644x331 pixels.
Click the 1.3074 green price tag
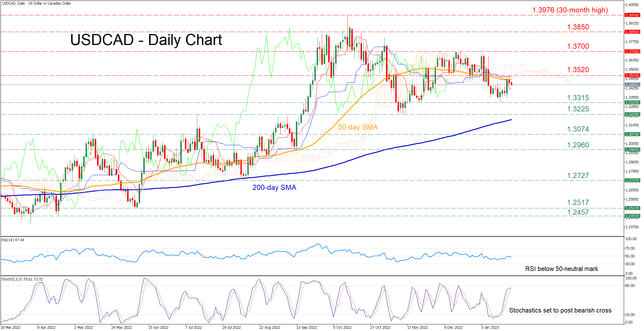(632, 134)
